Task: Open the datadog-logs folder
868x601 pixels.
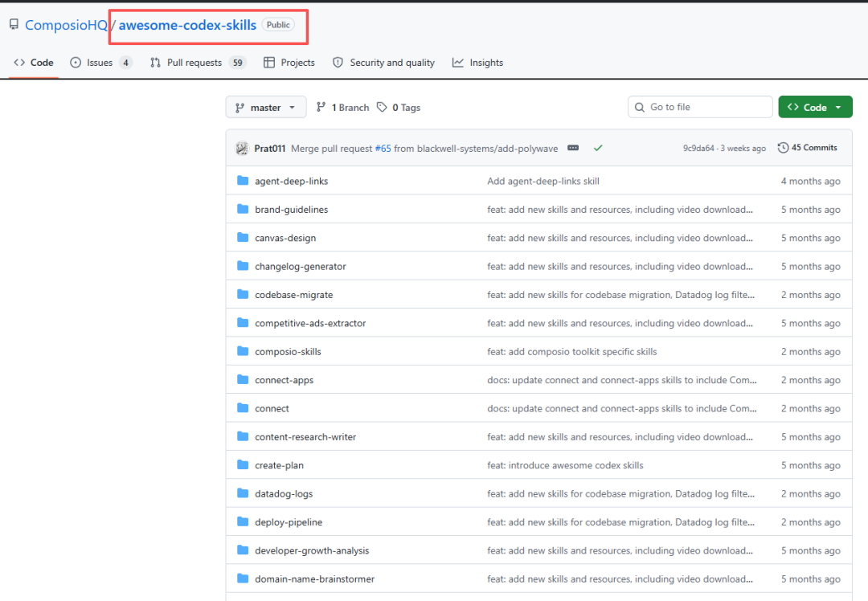Action: point(284,493)
